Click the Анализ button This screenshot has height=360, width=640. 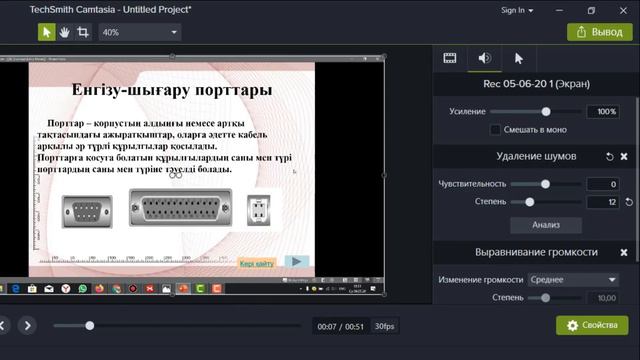coord(546,225)
